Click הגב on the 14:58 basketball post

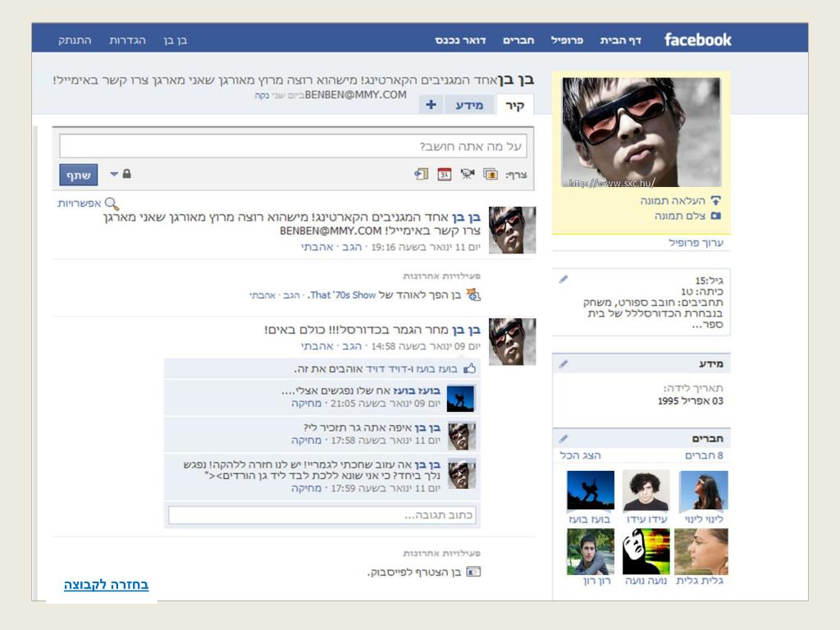click(x=351, y=347)
